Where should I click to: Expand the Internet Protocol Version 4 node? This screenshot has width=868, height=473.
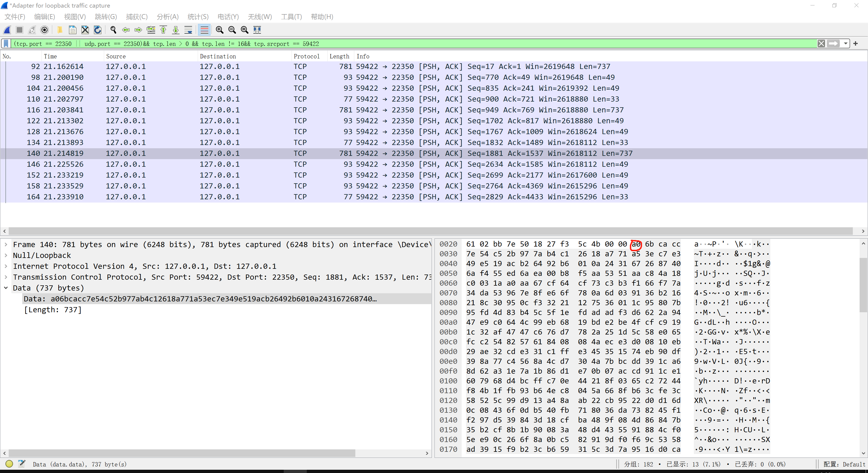pos(6,266)
